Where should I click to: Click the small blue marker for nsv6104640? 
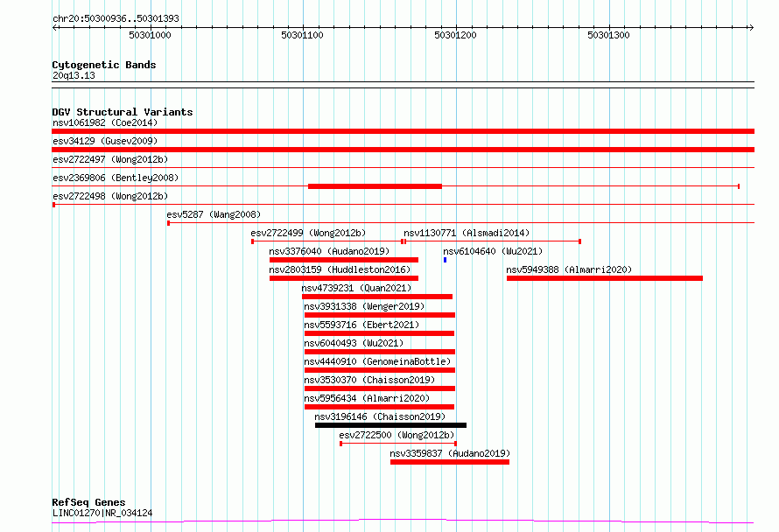coord(446,260)
